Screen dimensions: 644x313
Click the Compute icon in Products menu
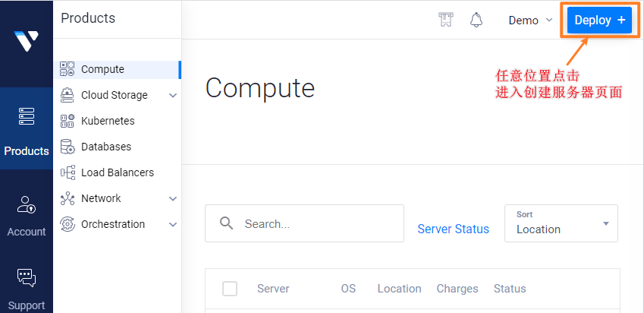coord(68,69)
